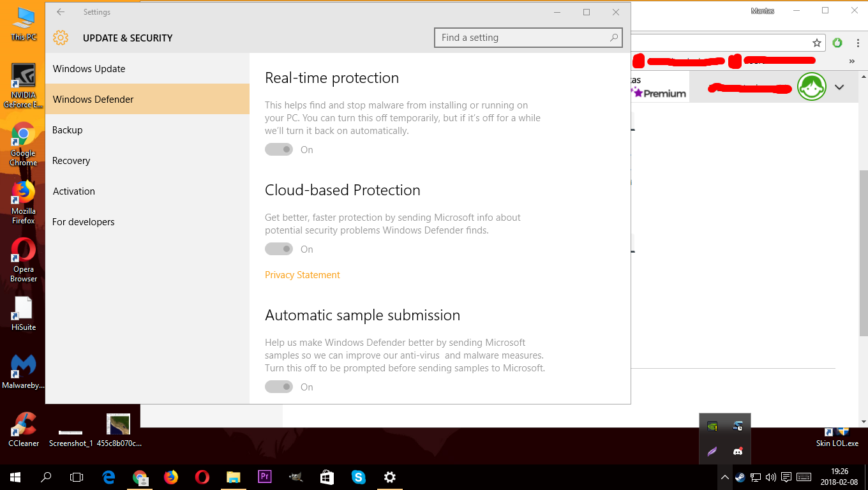Switch to Chrome on the taskbar
Screen dimensions: 868x490
[140, 477]
